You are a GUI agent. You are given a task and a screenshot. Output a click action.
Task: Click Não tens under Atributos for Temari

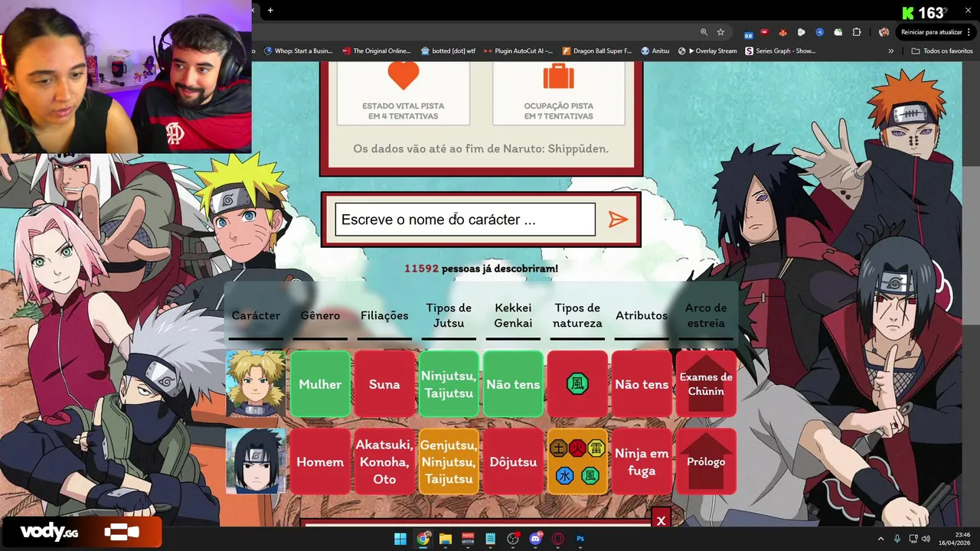coord(642,384)
